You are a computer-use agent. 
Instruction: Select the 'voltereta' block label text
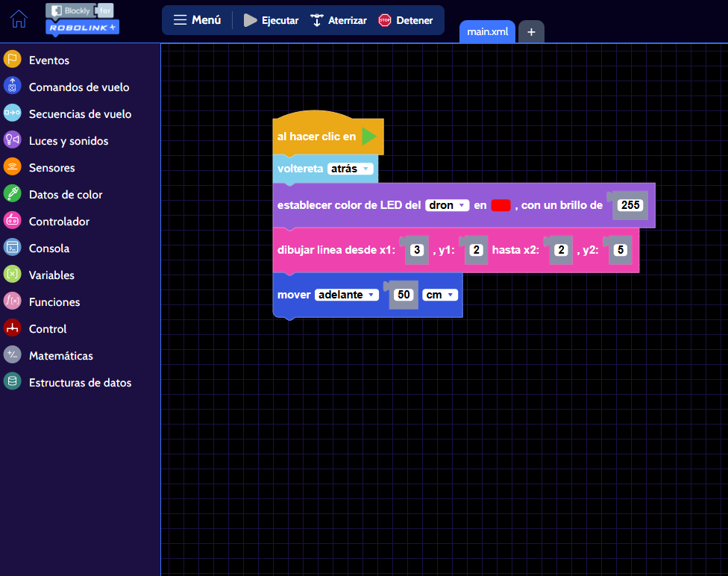click(300, 169)
